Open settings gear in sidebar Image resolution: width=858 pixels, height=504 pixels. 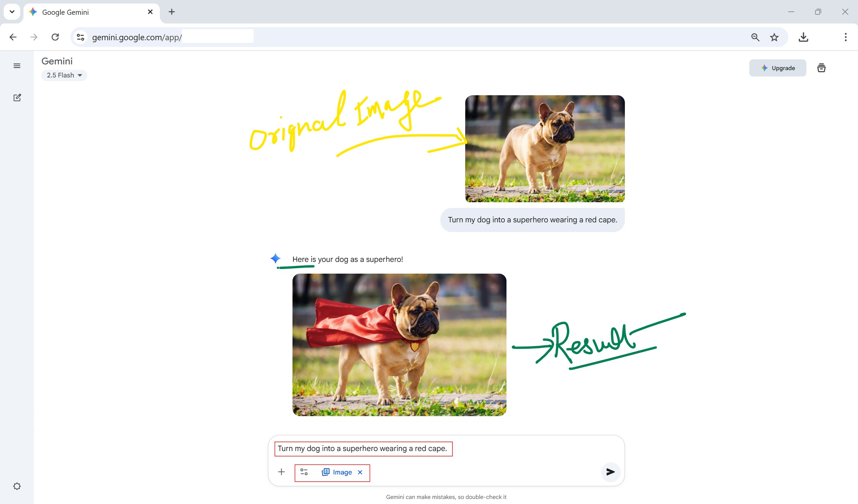click(17, 486)
